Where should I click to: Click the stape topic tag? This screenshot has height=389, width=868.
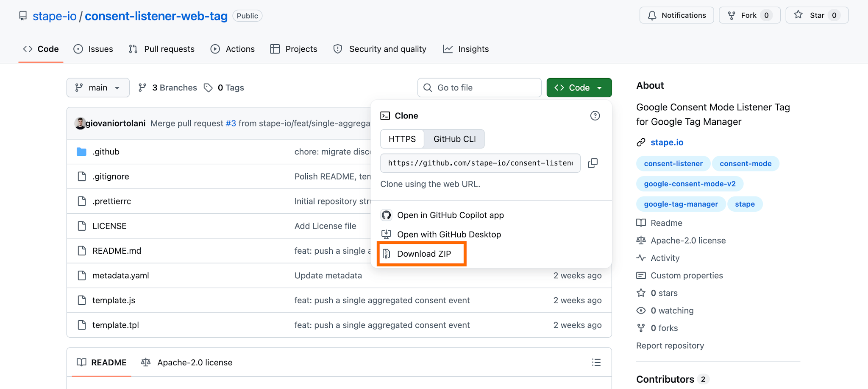coord(745,204)
